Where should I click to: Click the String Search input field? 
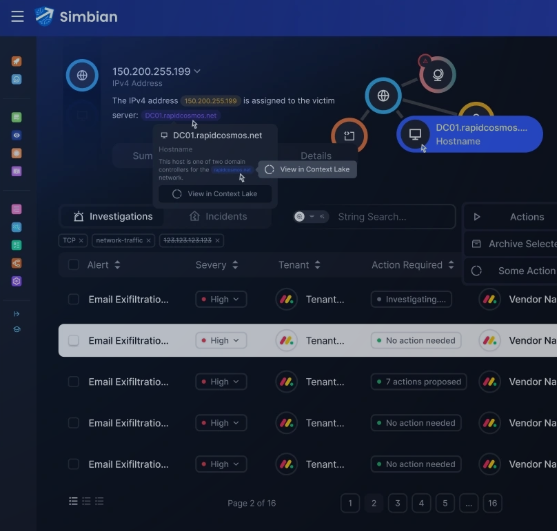(393, 217)
